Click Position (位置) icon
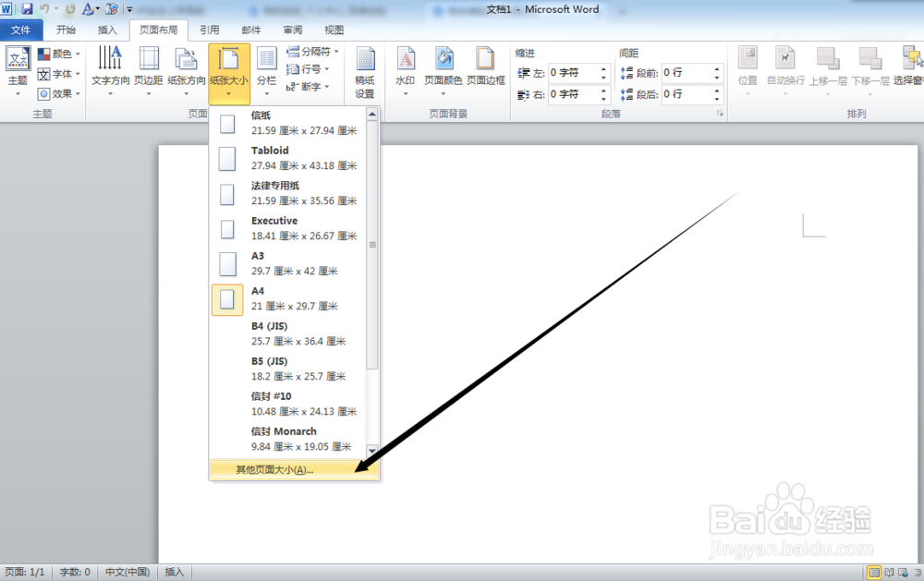Image resolution: width=924 pixels, height=581 pixels. [748, 58]
